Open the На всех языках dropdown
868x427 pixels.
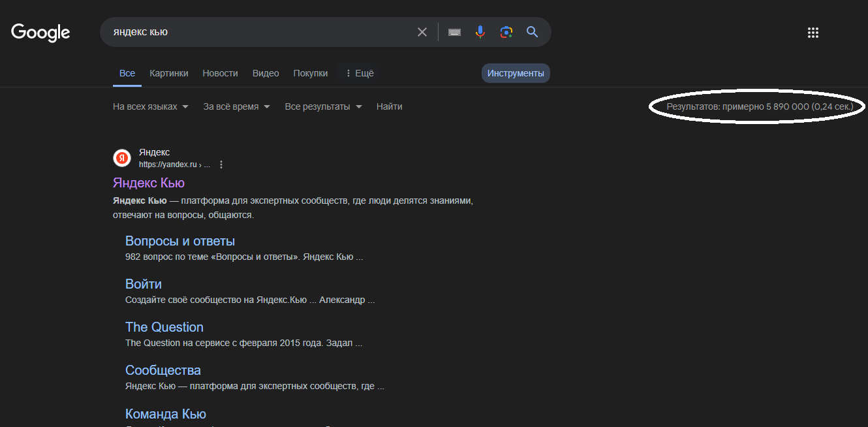[x=151, y=106]
